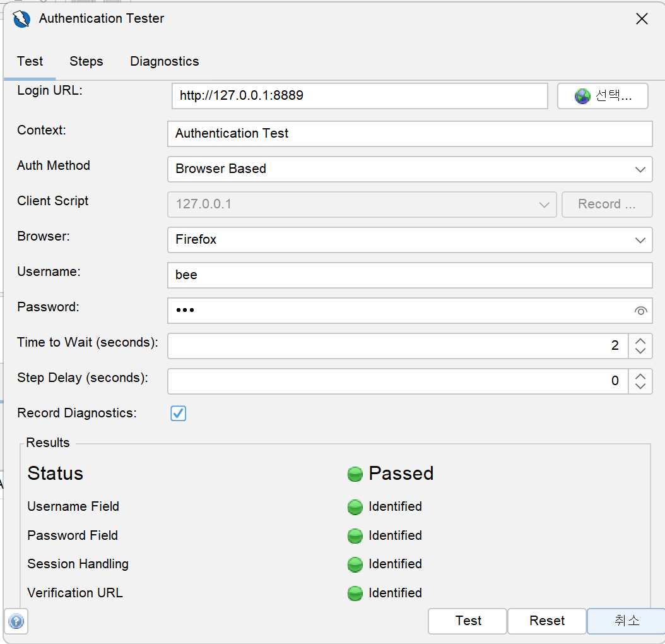The height and width of the screenshot is (644, 665).
Task: Open the Auth Method dropdown
Action: [409, 169]
